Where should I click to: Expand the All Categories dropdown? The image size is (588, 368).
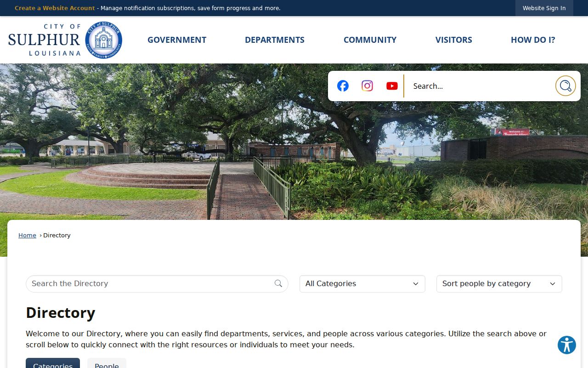tap(362, 284)
